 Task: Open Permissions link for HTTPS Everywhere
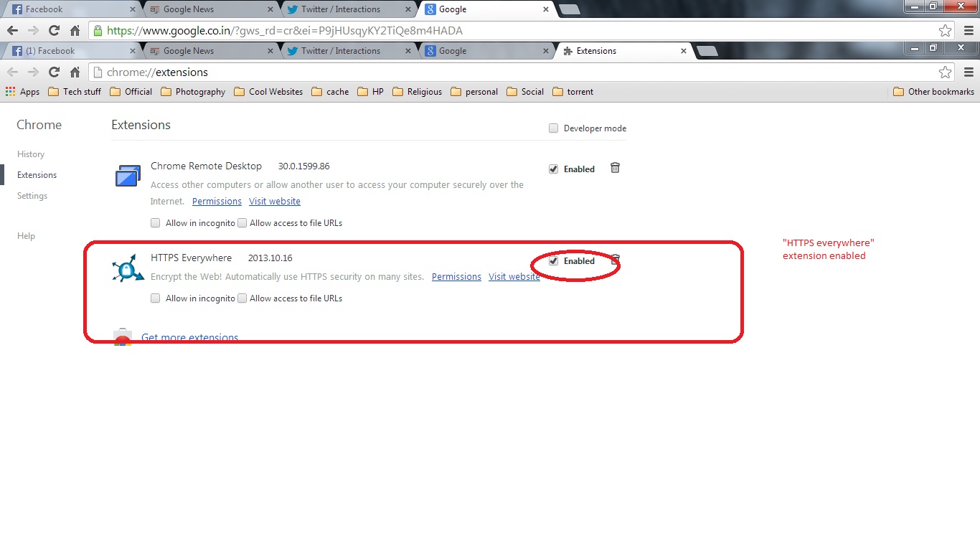click(x=456, y=277)
